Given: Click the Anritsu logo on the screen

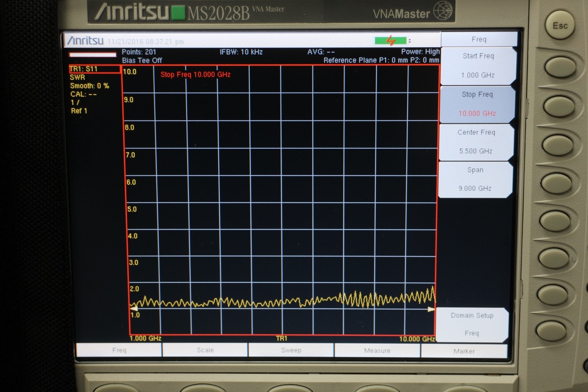Looking at the screenshot, I should click(85, 40).
